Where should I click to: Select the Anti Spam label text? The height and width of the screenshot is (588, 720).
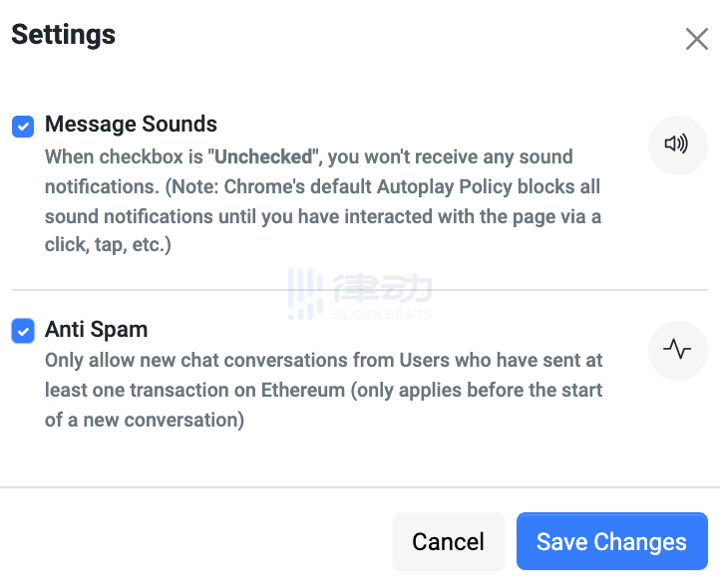click(x=96, y=329)
